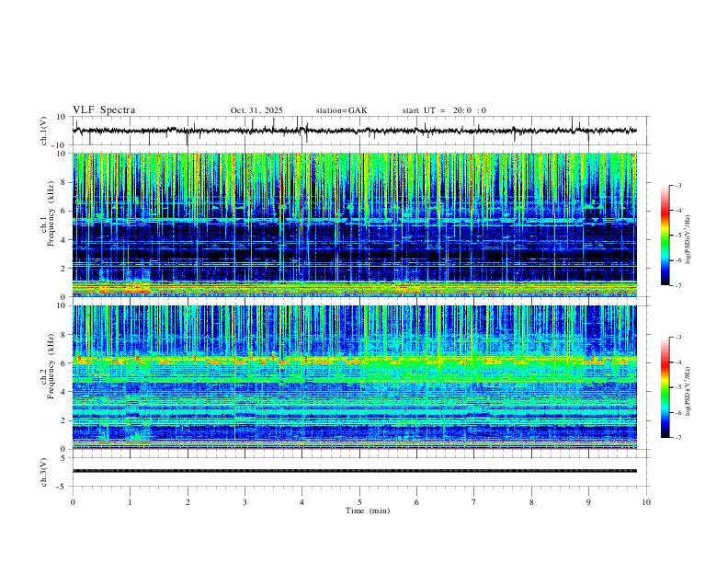Click the "0" tick on the time axis

(x=73, y=502)
